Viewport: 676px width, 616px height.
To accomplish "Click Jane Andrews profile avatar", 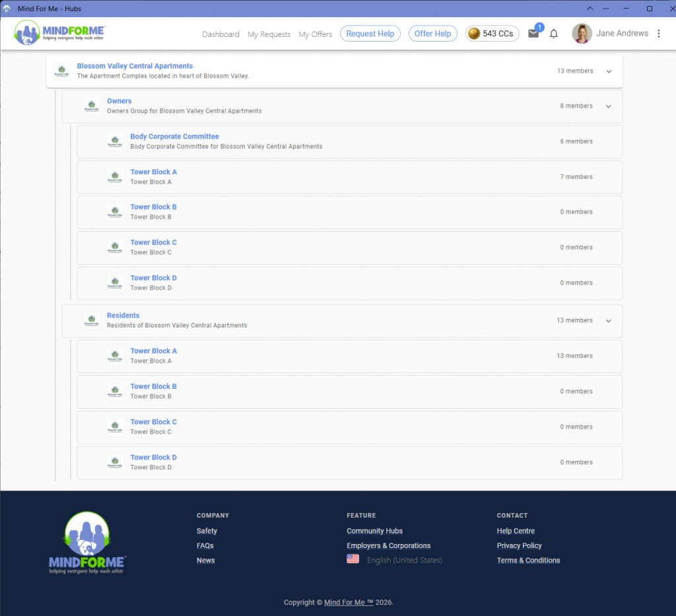I will (582, 34).
